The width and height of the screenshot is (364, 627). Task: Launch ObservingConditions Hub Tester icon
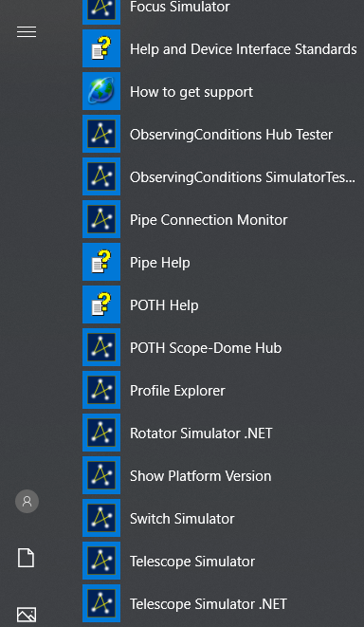[x=101, y=134]
